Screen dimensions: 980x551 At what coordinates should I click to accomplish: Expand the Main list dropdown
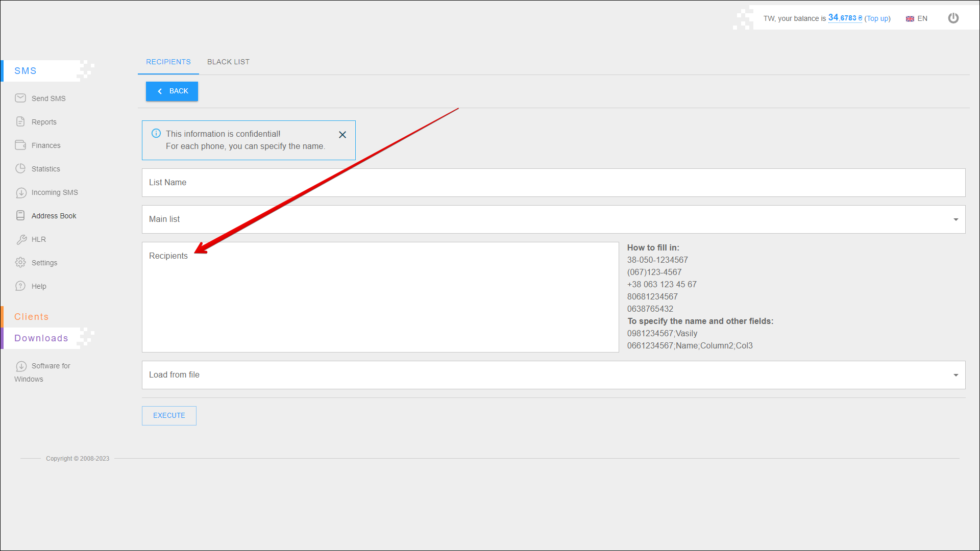click(x=955, y=219)
